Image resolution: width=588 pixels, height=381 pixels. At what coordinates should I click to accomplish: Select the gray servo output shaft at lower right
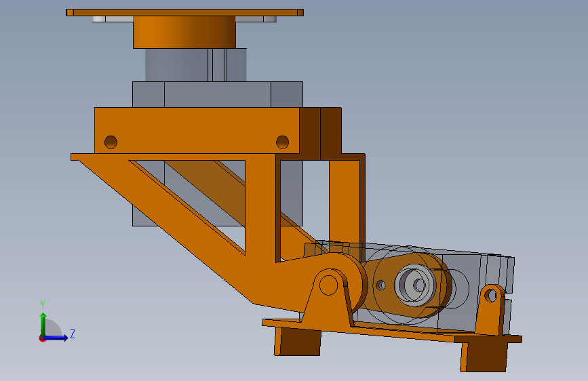pos(416,285)
